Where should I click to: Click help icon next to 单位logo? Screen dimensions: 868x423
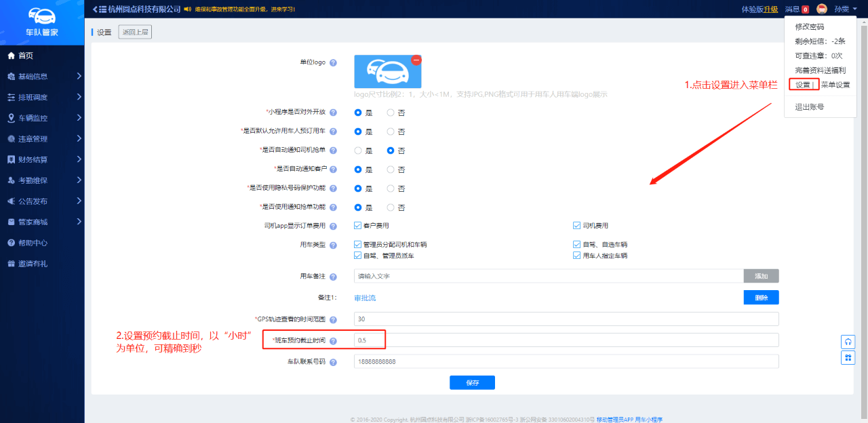click(x=333, y=63)
